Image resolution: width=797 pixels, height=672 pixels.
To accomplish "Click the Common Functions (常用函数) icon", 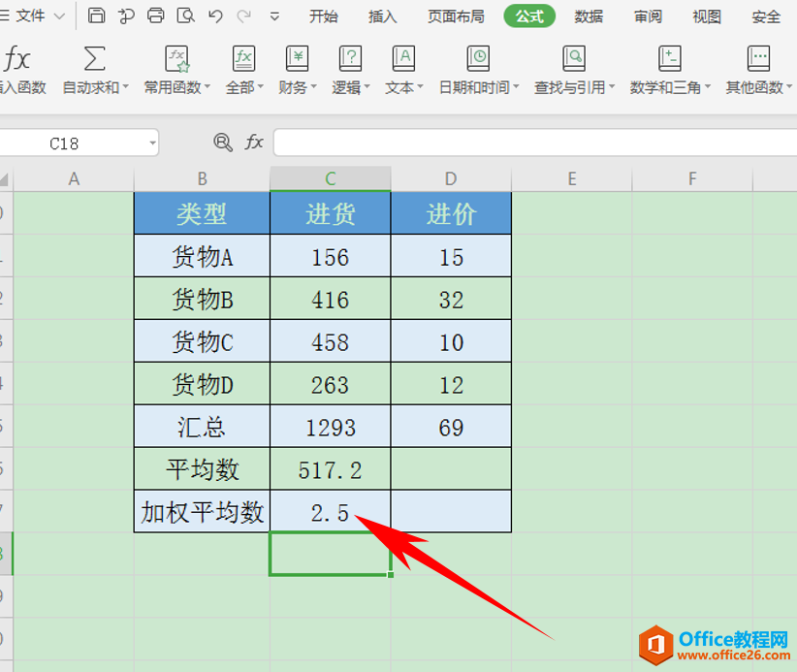I will click(x=176, y=58).
